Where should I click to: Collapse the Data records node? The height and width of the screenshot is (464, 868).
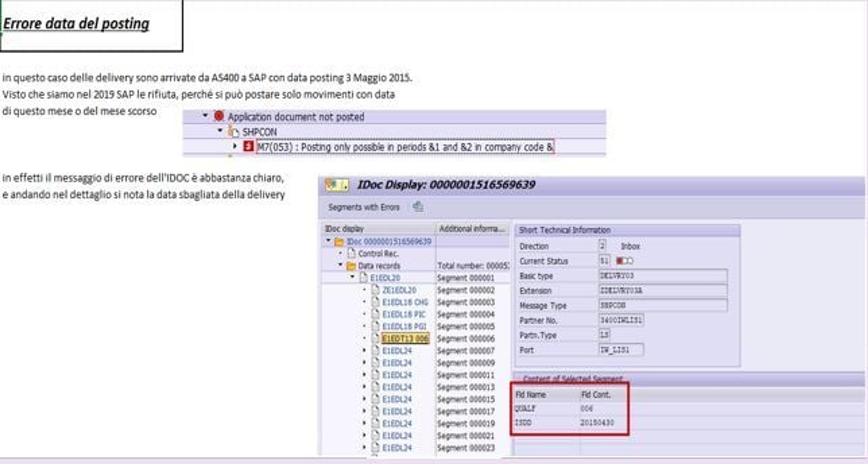(340, 265)
